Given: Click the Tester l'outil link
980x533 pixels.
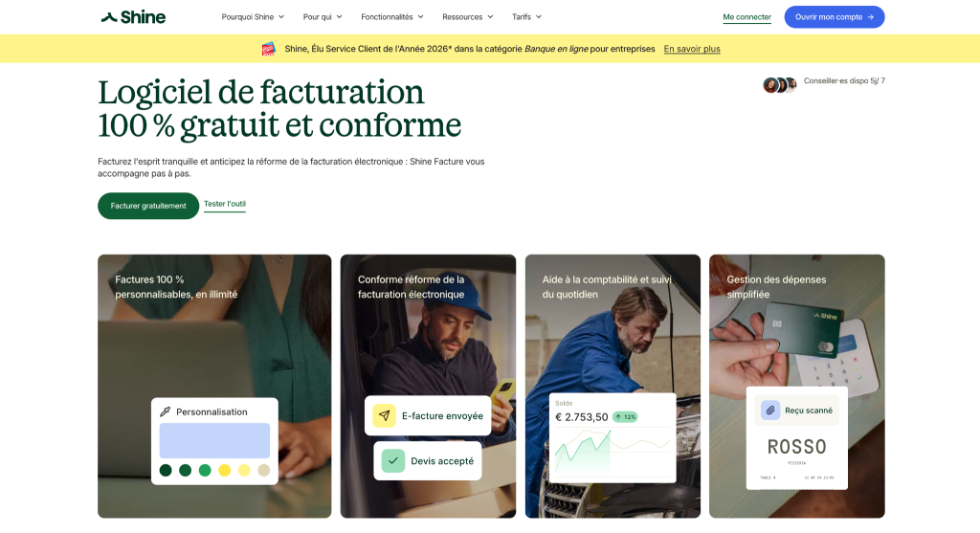Looking at the screenshot, I should (224, 205).
